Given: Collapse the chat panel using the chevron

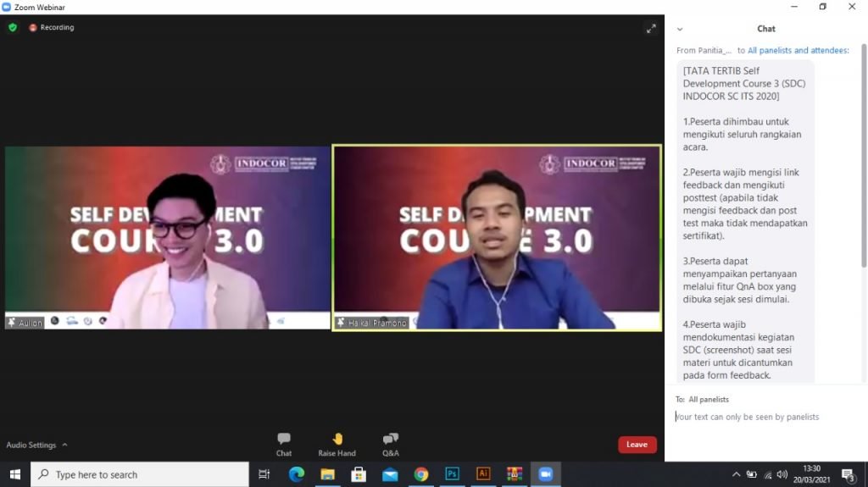Looking at the screenshot, I should point(680,30).
